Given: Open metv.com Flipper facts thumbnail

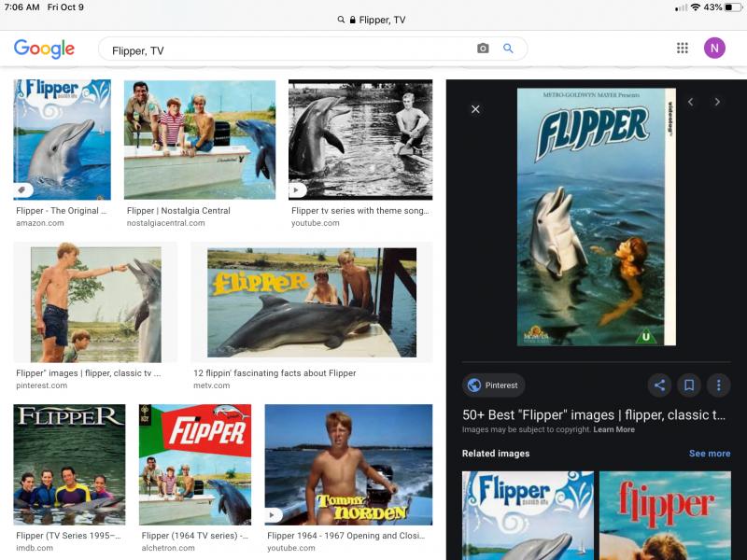Looking at the screenshot, I should point(312,302).
